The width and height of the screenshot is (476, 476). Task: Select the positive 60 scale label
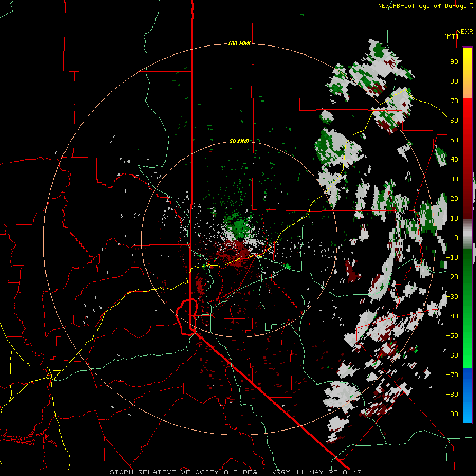454,120
